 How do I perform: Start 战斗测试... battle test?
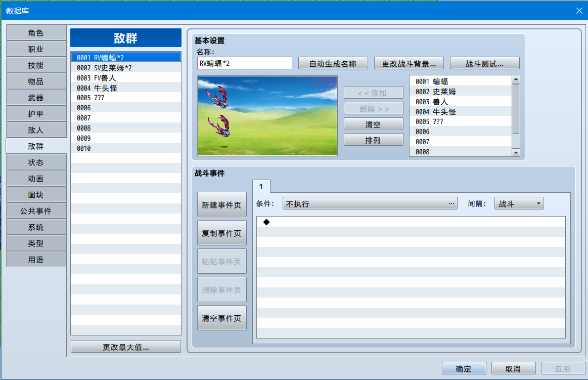484,63
